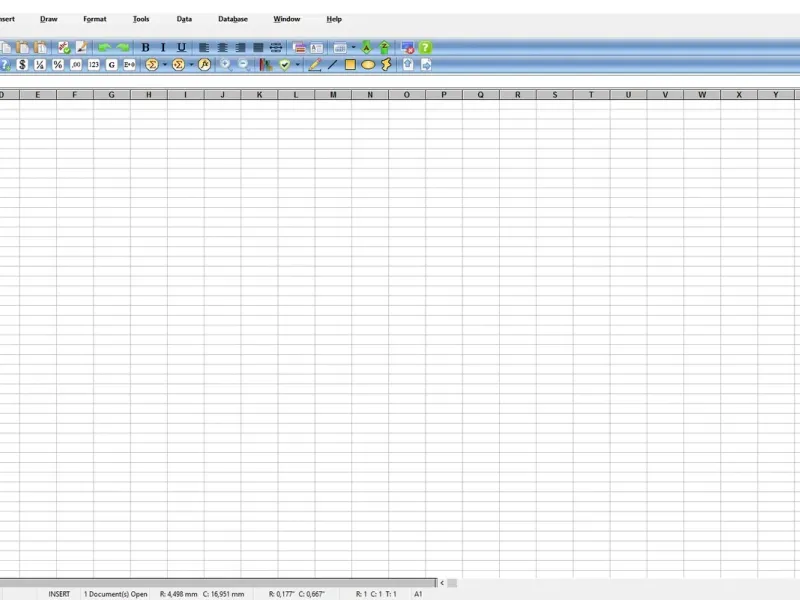Sort ascending with A arrow icon

[366, 47]
